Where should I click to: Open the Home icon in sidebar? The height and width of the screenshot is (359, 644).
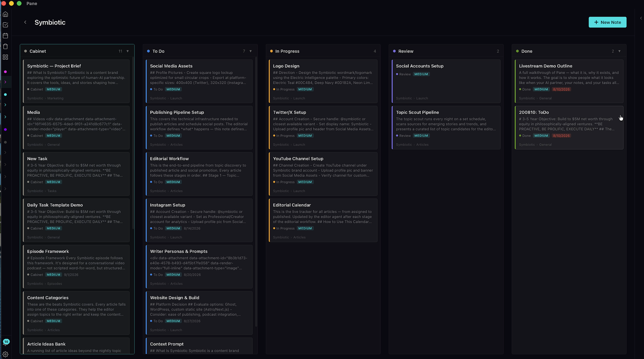(5, 14)
